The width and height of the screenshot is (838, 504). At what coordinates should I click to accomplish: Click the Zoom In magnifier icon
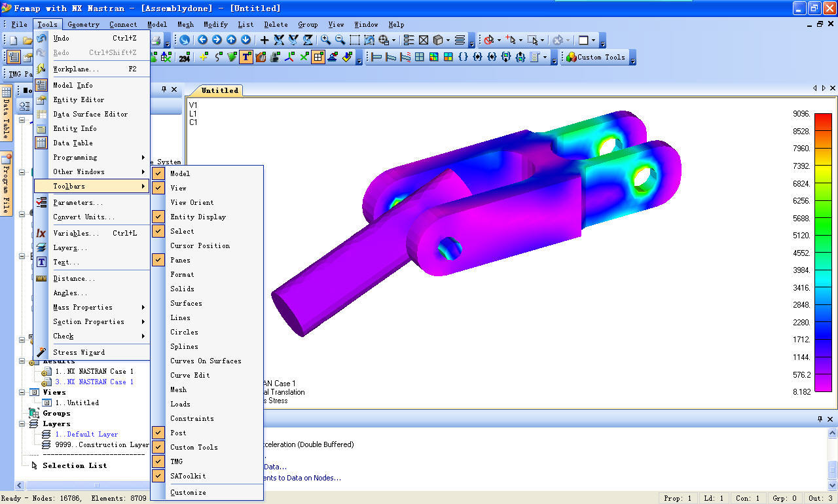click(325, 40)
